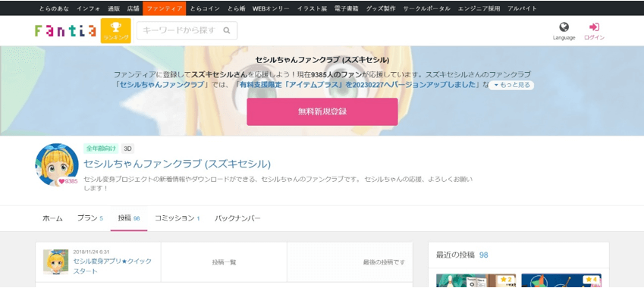Open 店舗 in top bar
Screen dimensions: 644x288
tap(133, 8)
